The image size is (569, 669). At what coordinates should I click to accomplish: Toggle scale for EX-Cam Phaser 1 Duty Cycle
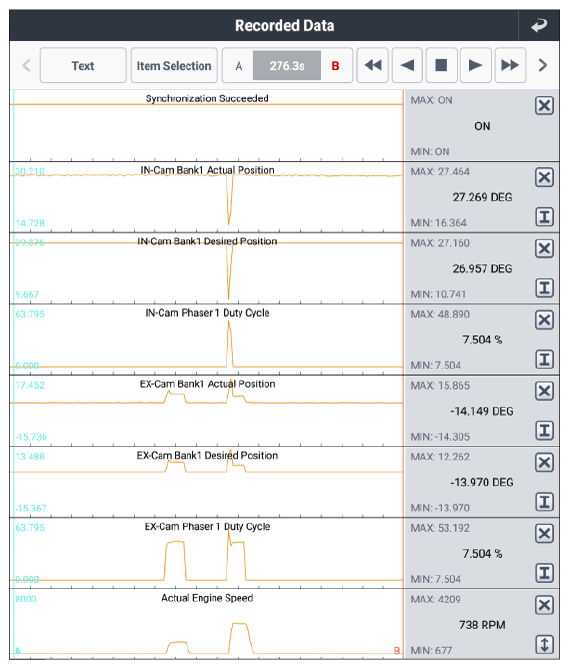tap(544, 573)
